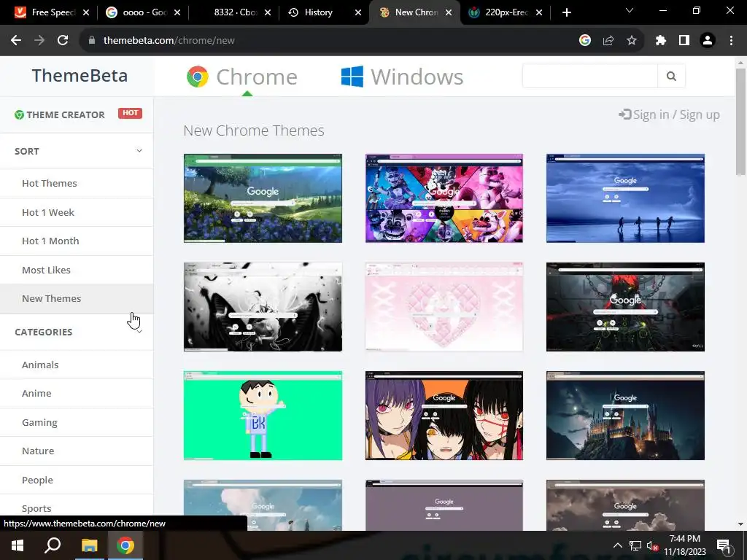Image resolution: width=747 pixels, height=560 pixels.
Task: Open the Chrome profile avatar
Action: (x=708, y=41)
